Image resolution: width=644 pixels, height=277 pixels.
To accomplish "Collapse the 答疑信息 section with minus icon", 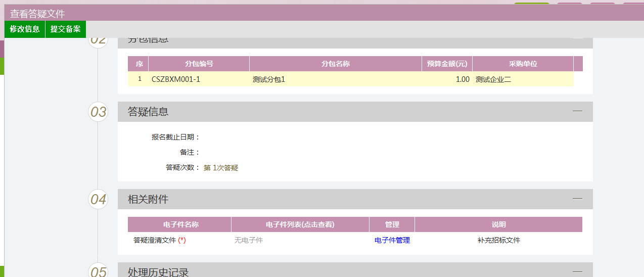I will click(x=577, y=111).
